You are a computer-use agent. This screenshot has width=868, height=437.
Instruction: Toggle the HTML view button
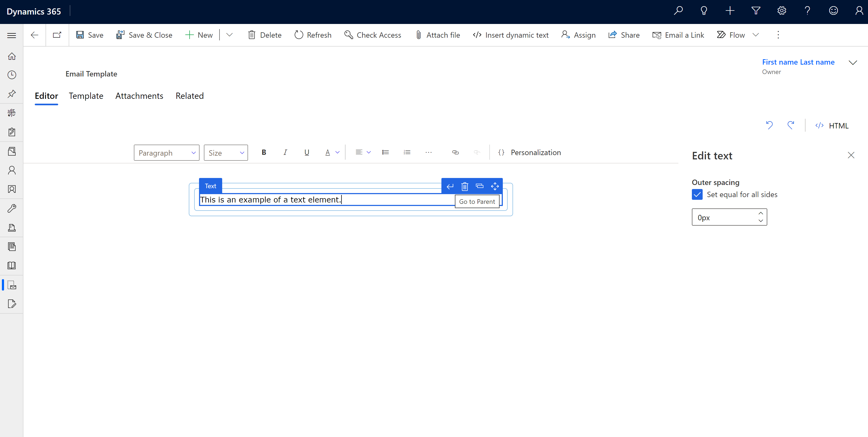833,125
